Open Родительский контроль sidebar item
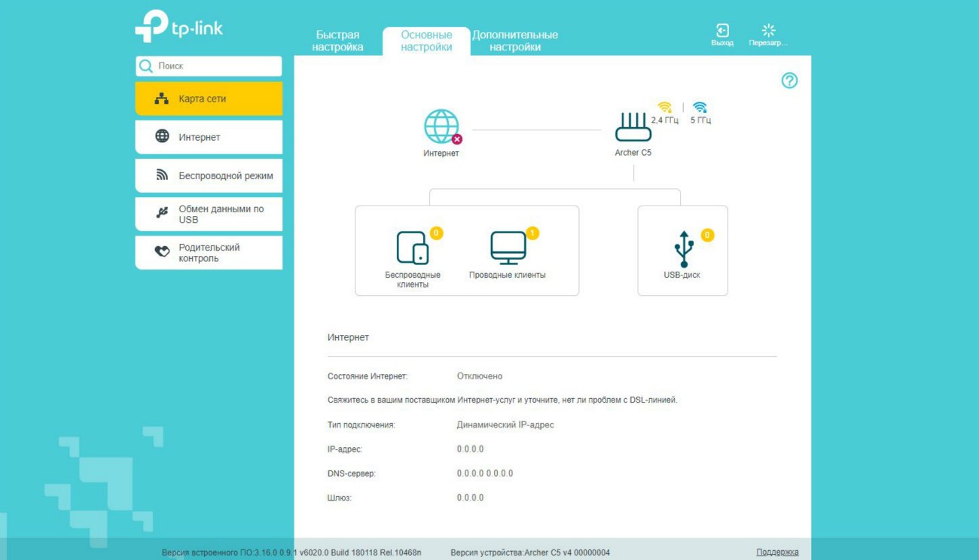Screen dimensions: 979x560 click(x=209, y=253)
